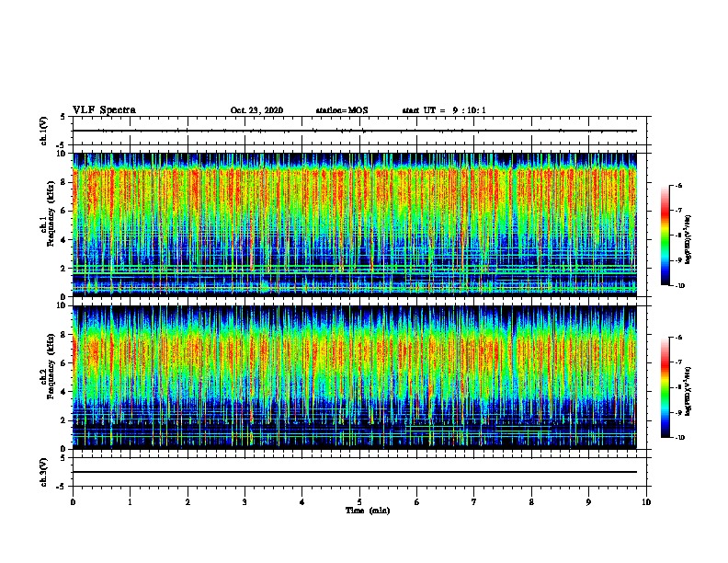Click the time axis tick label '5'
This screenshot has width=728, height=563.
(359, 502)
